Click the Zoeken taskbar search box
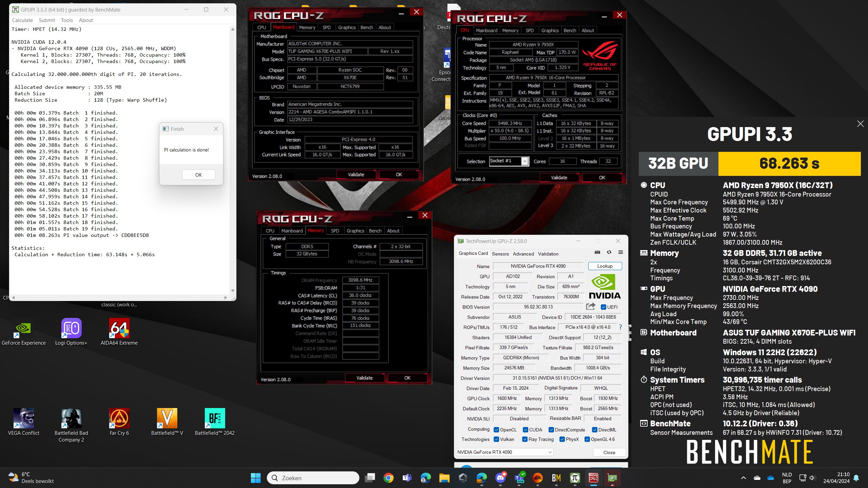The height and width of the screenshot is (488, 868). click(313, 478)
